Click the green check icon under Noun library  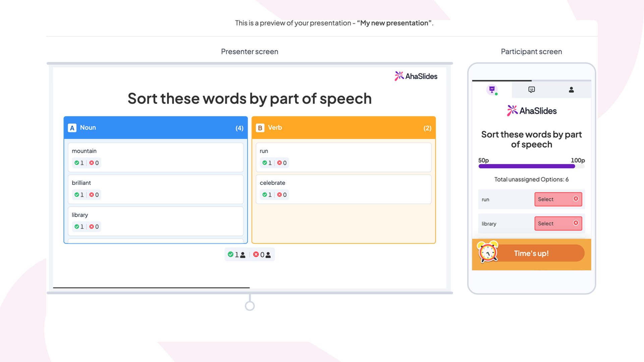point(77,227)
